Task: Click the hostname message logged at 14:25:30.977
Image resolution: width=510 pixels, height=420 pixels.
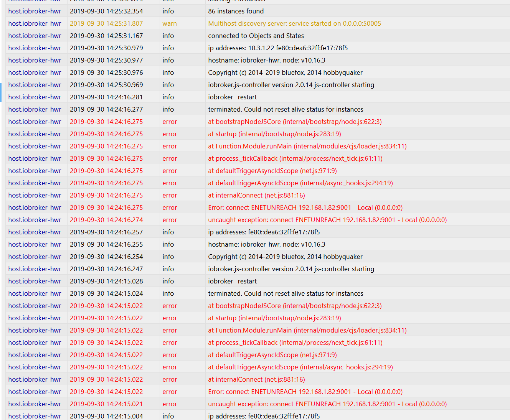Action: pyautogui.click(x=267, y=60)
